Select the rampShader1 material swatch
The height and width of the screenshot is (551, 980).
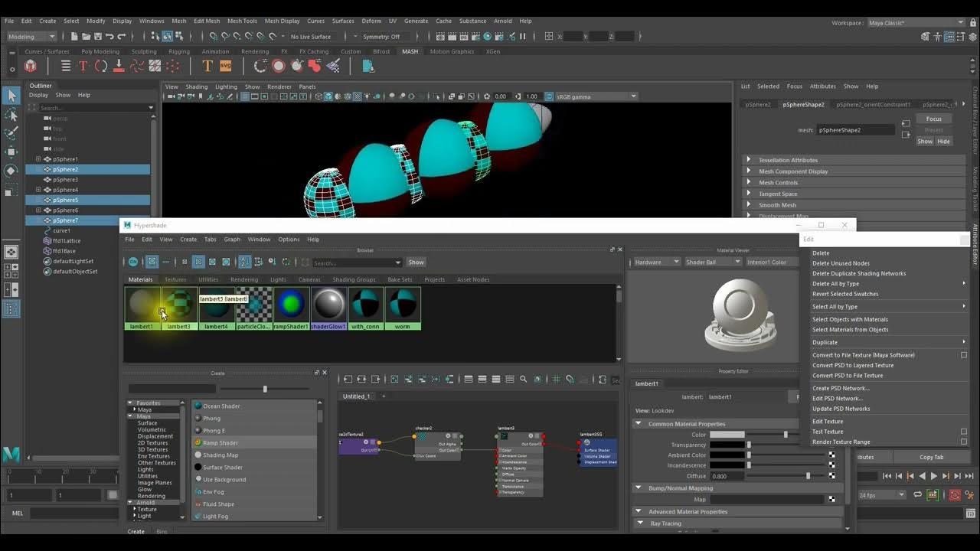coord(291,308)
